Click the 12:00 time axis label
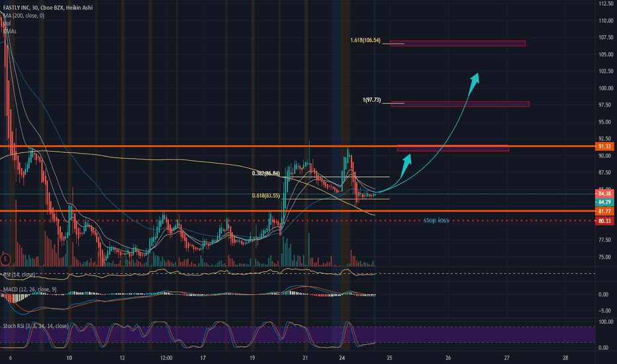The height and width of the screenshot is (364, 617). coord(166,358)
